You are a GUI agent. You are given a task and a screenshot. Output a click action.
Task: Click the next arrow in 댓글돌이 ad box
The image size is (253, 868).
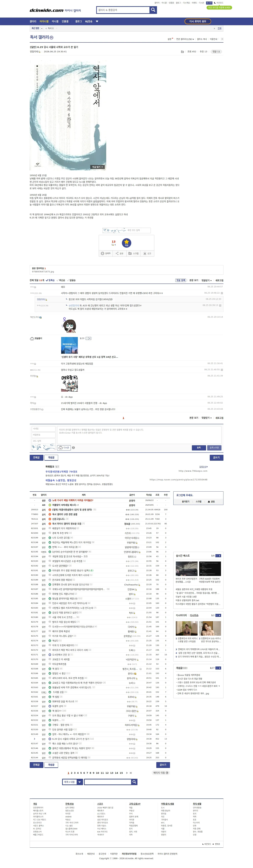point(90,338)
